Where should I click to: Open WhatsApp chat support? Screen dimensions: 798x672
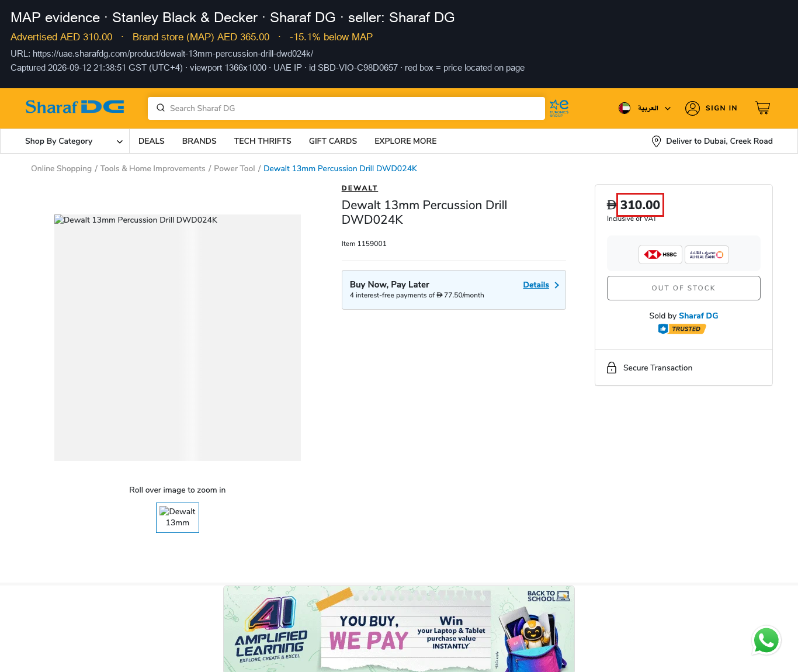(766, 640)
